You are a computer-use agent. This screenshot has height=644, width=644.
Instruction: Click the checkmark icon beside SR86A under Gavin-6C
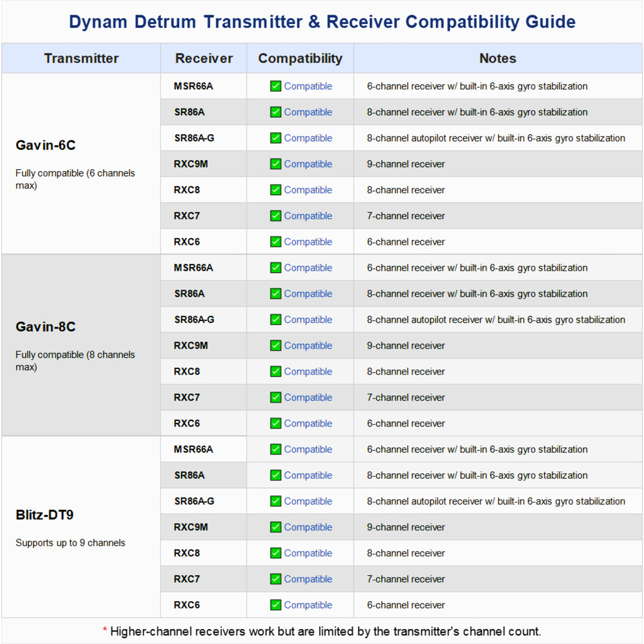coord(275,112)
